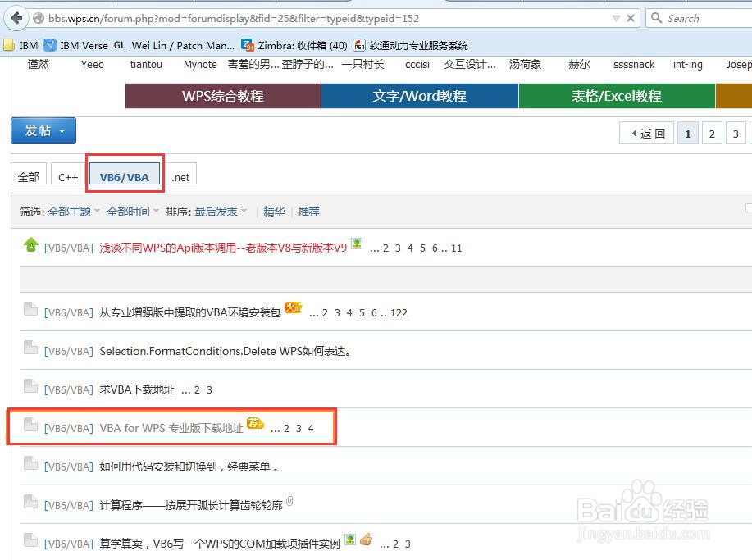Open thread 从专业增强版中提取的VBA环境安装包
752x560 pixels.
pos(190,312)
